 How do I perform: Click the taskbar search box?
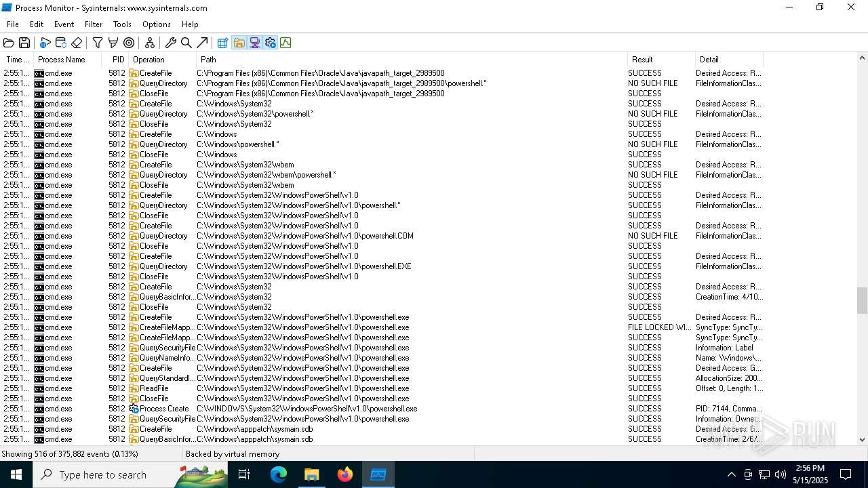tap(130, 474)
